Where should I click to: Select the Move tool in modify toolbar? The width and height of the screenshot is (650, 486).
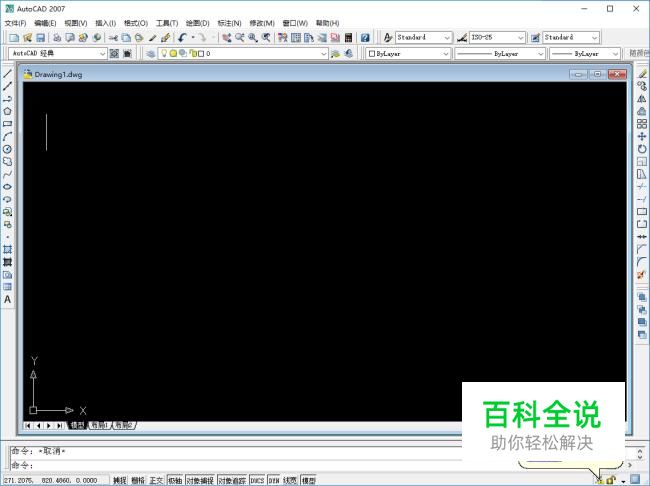pyautogui.click(x=642, y=136)
